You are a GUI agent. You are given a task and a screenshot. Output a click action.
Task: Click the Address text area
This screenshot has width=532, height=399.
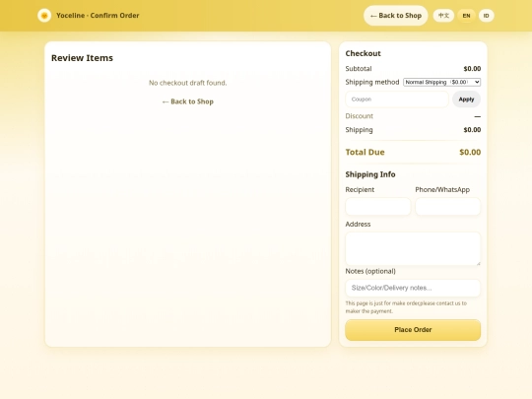[413, 248]
